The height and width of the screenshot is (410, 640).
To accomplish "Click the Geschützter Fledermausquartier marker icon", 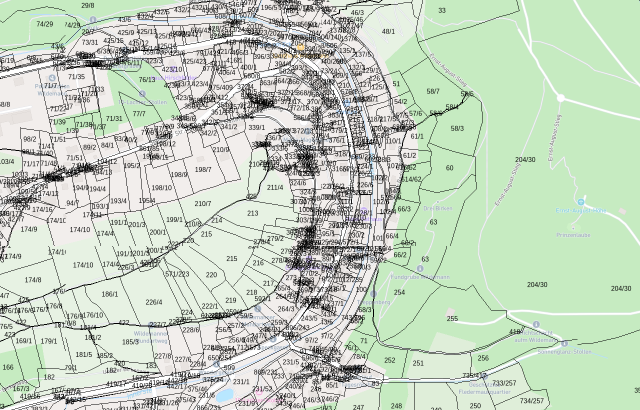I will 484,376.
